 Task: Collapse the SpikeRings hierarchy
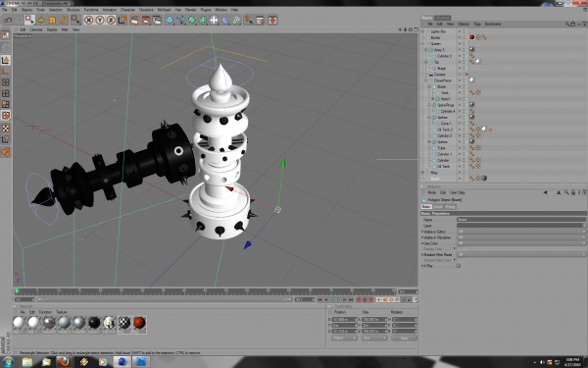429,105
